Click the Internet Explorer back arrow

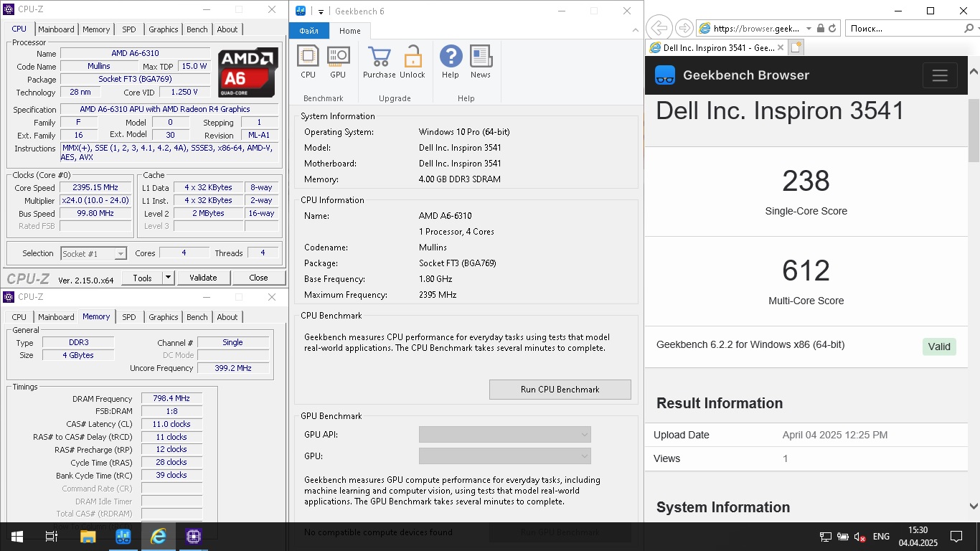659,28
